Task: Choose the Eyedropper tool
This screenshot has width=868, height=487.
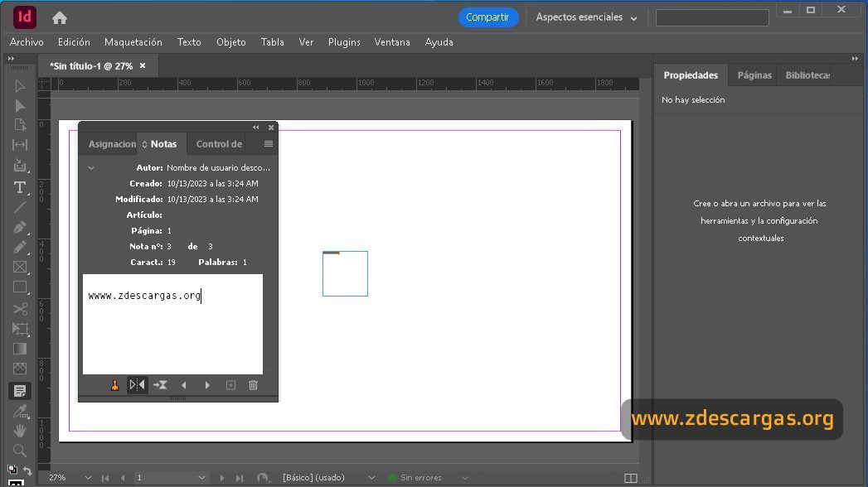Action: [x=19, y=412]
